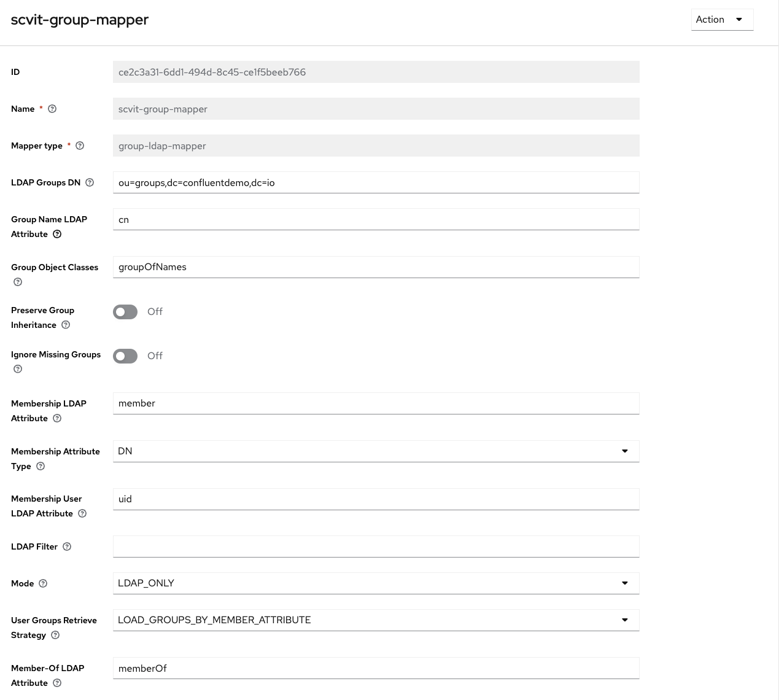
Task: Show help for Mode field
Action: [43, 583]
